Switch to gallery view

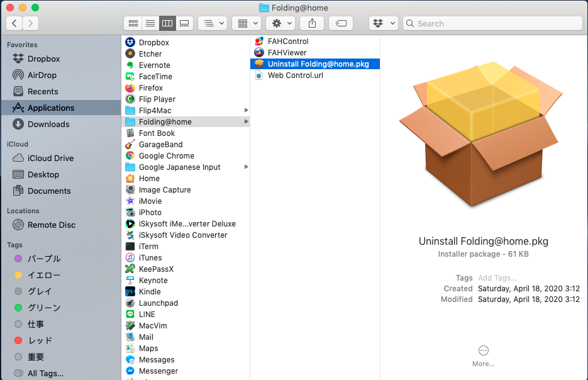click(184, 23)
